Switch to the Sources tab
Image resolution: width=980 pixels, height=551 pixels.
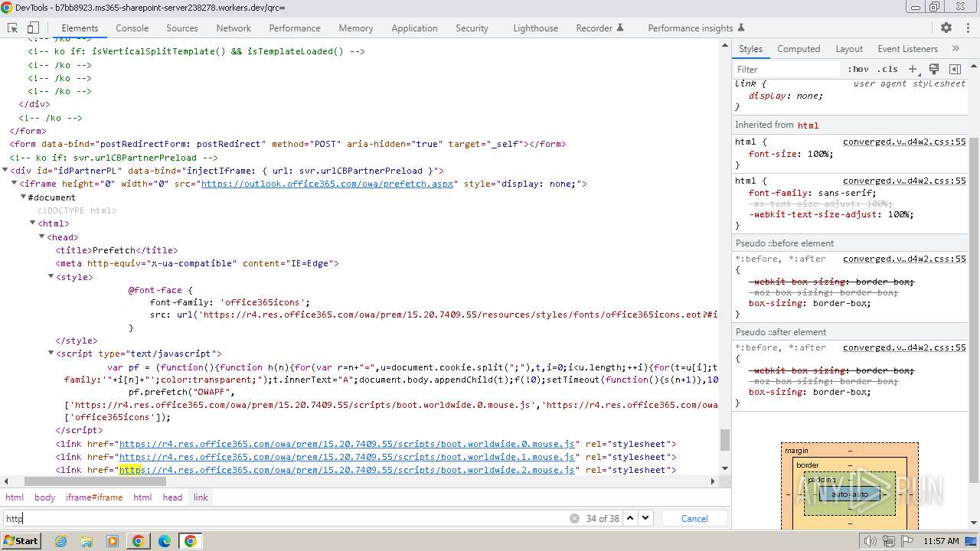[x=181, y=28]
